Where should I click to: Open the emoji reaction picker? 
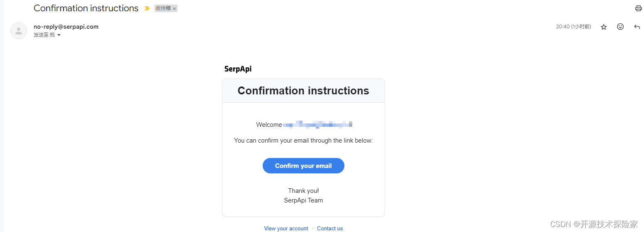[x=620, y=27]
